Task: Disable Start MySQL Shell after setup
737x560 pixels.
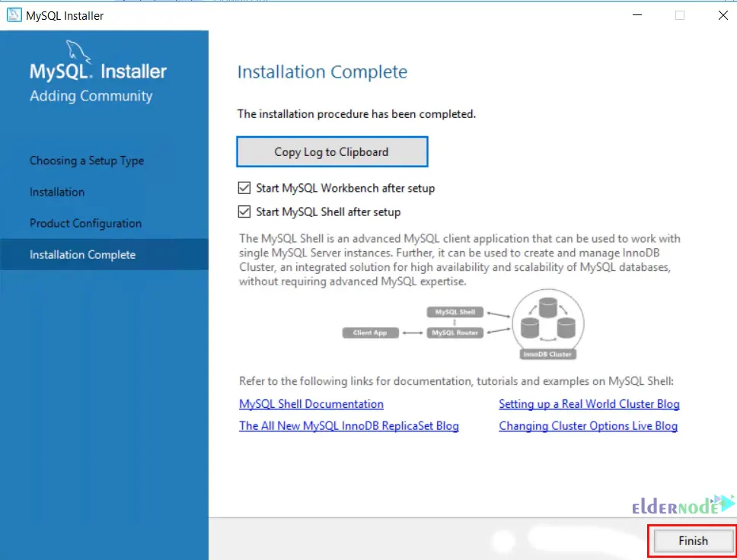Action: coord(244,212)
